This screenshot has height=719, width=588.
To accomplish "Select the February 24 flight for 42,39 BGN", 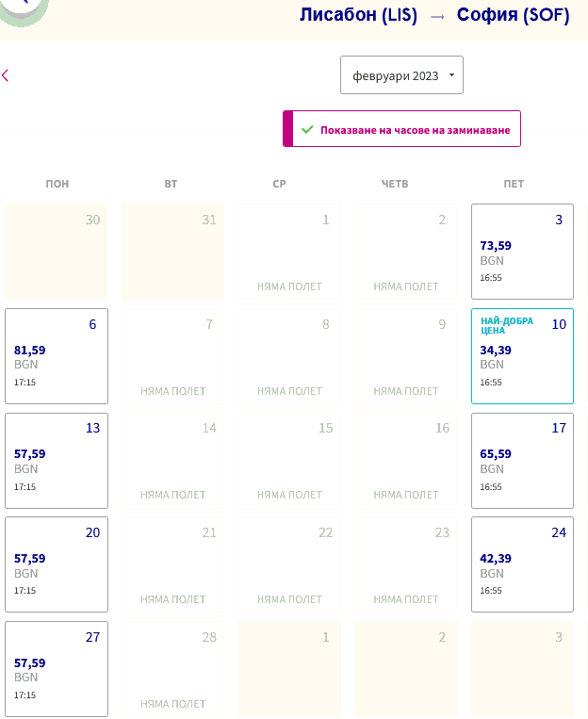I will pyautogui.click(x=522, y=564).
